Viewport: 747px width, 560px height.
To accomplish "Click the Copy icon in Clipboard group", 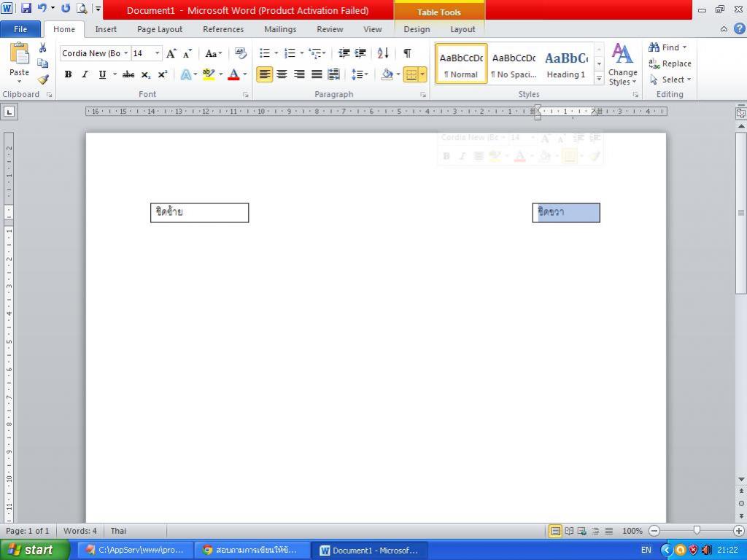I will (x=43, y=63).
